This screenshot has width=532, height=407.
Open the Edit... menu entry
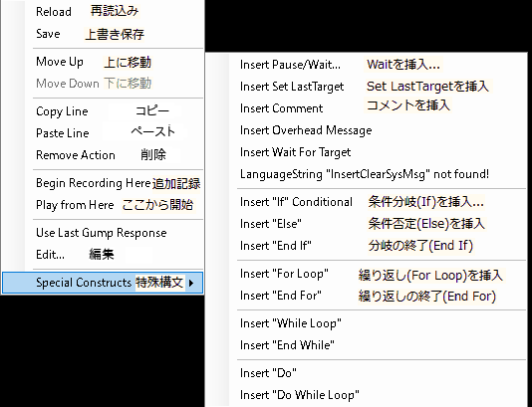pos(103,255)
